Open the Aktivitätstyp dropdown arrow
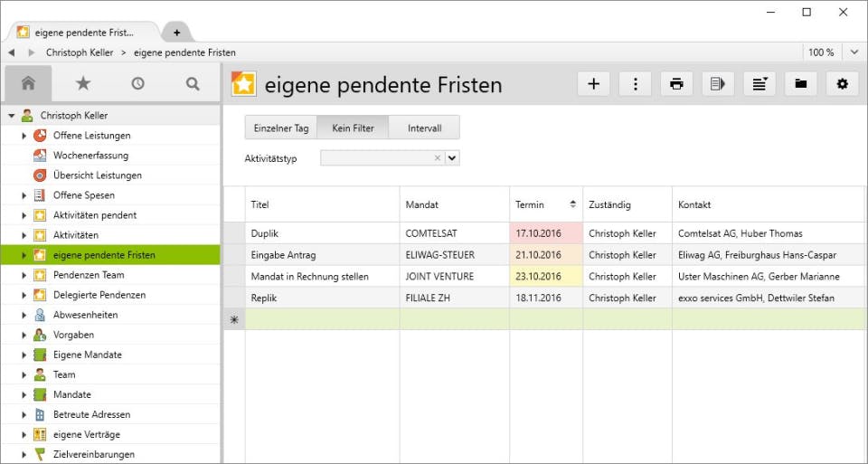Image resolution: width=868 pixels, height=464 pixels. coord(452,157)
